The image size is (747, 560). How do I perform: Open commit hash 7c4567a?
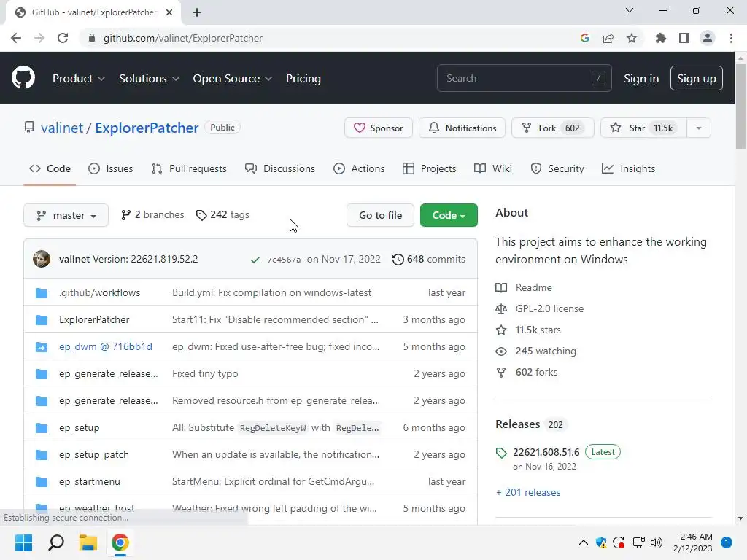(x=284, y=260)
